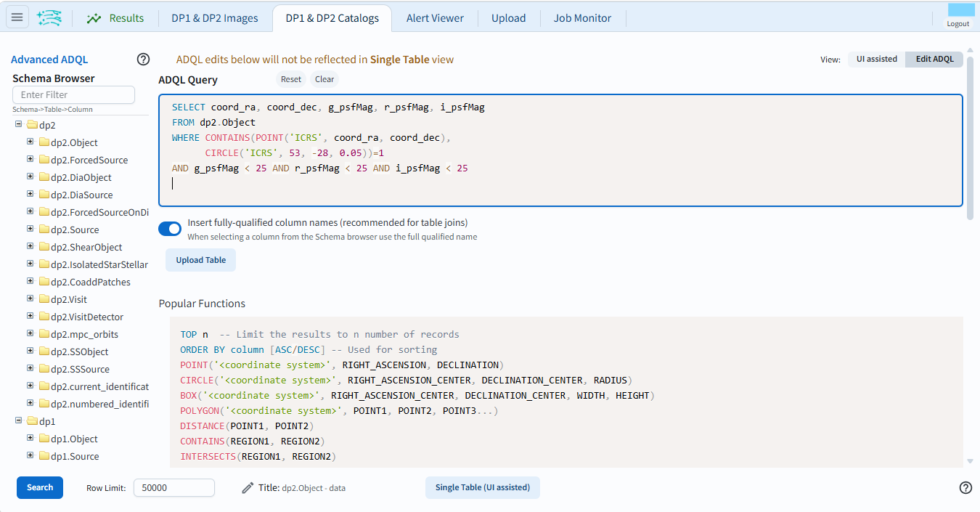This screenshot has height=512, width=980.
Task: Click the 'ORDER BY column' function line
Action: [x=309, y=349]
